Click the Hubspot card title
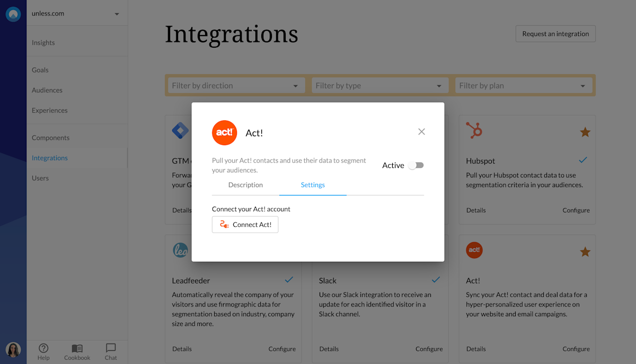 pyautogui.click(x=481, y=161)
